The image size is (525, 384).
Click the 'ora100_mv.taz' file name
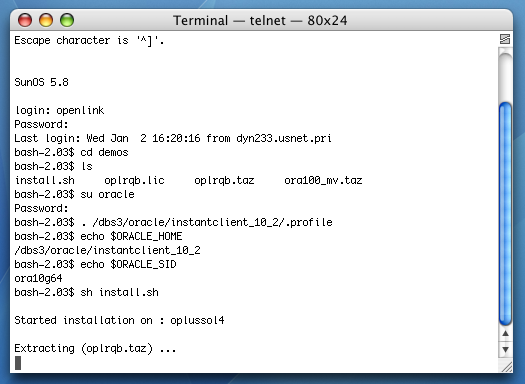(x=323, y=180)
